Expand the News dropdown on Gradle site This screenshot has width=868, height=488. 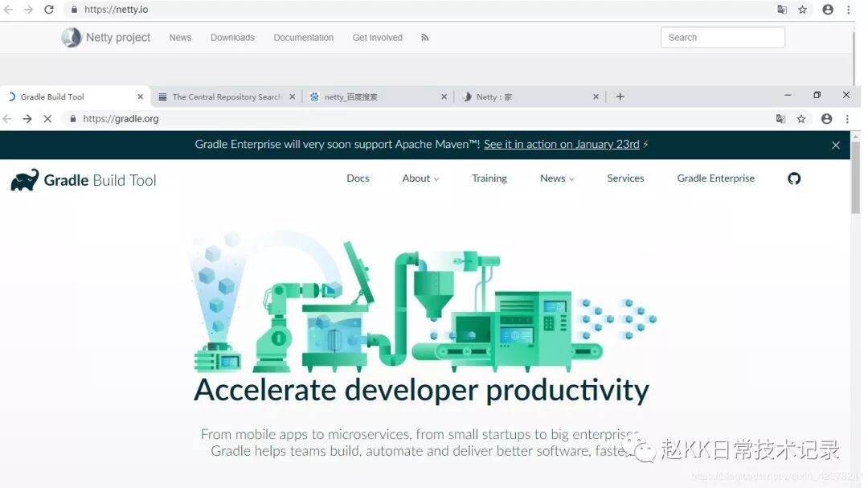pyautogui.click(x=558, y=178)
